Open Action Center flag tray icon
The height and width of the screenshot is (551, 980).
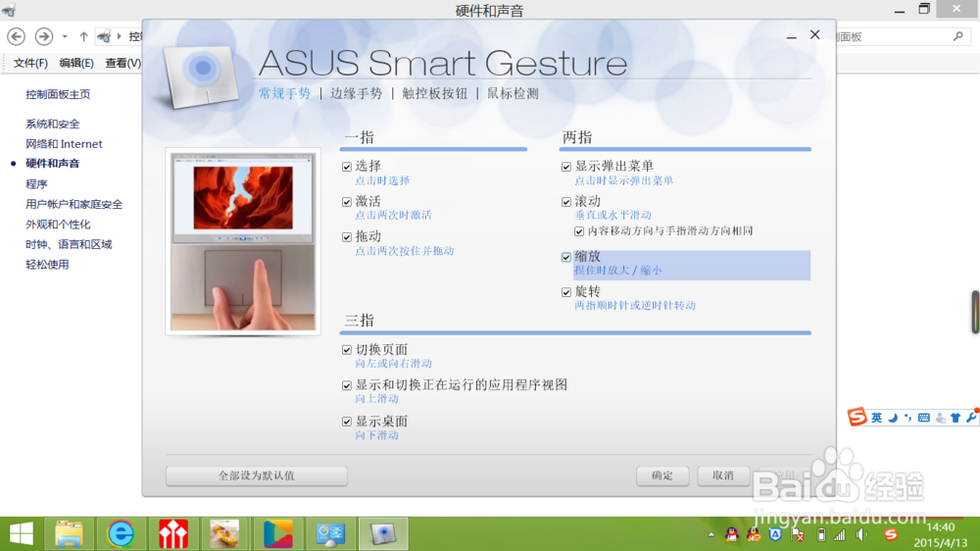click(798, 534)
